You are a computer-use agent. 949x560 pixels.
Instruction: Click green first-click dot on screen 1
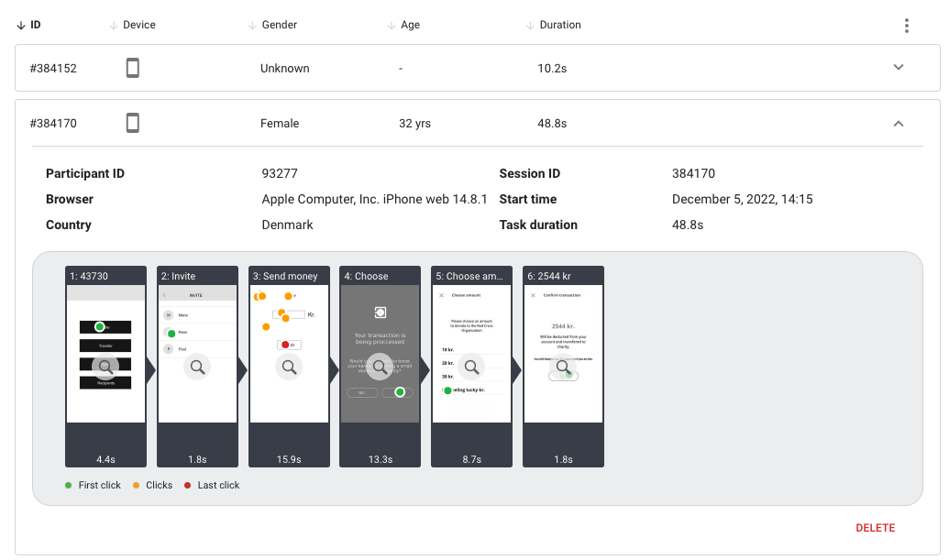pos(100,326)
